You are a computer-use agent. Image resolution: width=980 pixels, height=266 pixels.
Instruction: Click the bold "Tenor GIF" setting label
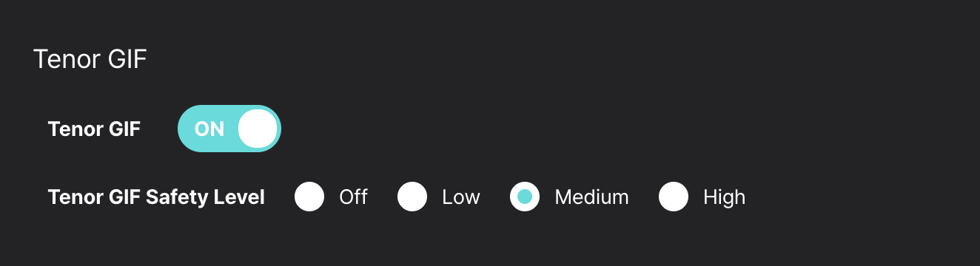tap(94, 129)
